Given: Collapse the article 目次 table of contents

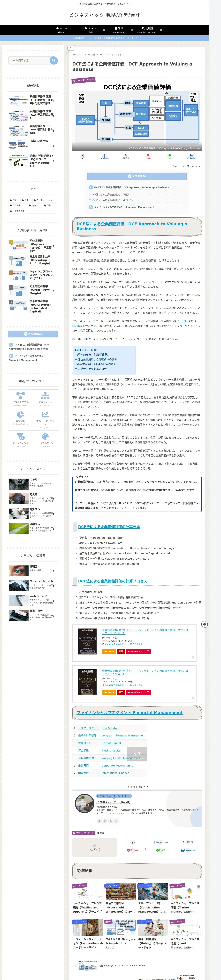Looking at the screenshot, I should pyautogui.click(x=137, y=176).
